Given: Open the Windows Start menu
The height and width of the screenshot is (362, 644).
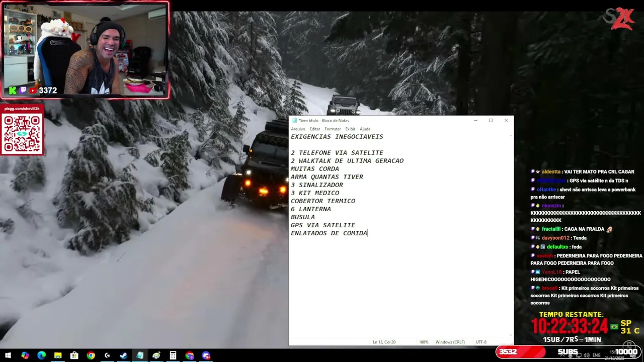Looking at the screenshot, I should [x=8, y=355].
